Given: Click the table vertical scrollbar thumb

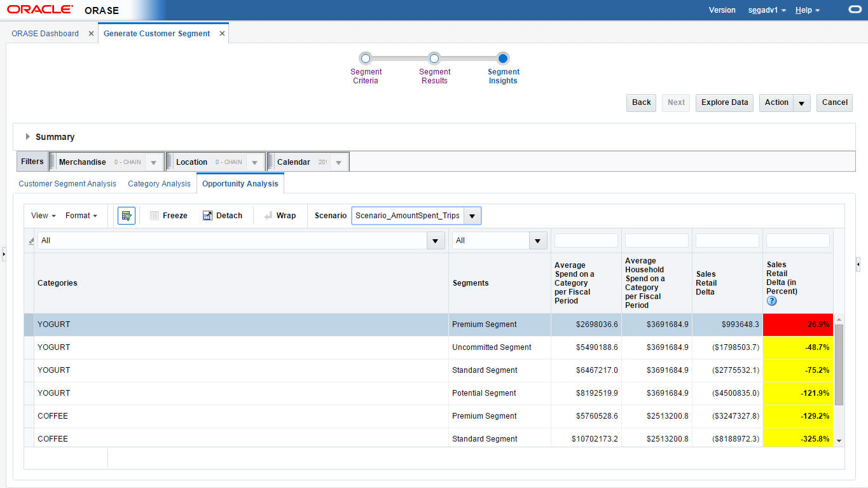Looking at the screenshot, I should [839, 365].
